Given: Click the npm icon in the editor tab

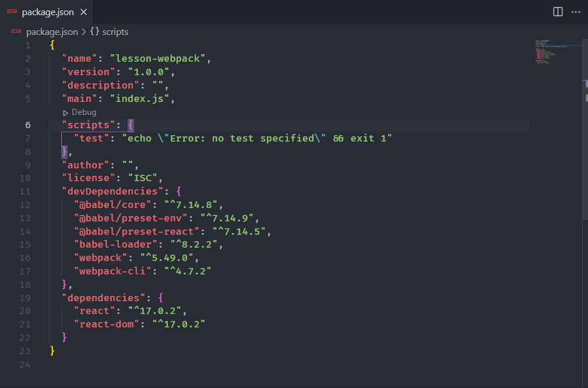Looking at the screenshot, I should [13, 11].
